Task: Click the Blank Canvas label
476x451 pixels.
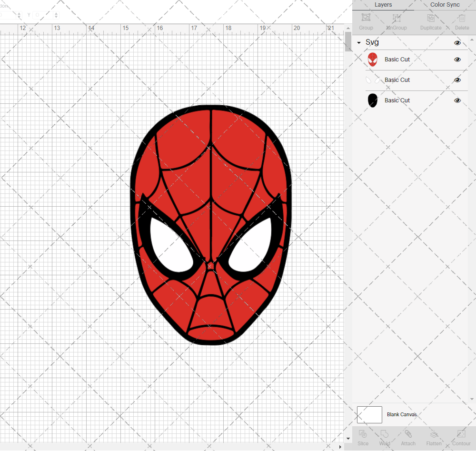Action: tap(402, 414)
